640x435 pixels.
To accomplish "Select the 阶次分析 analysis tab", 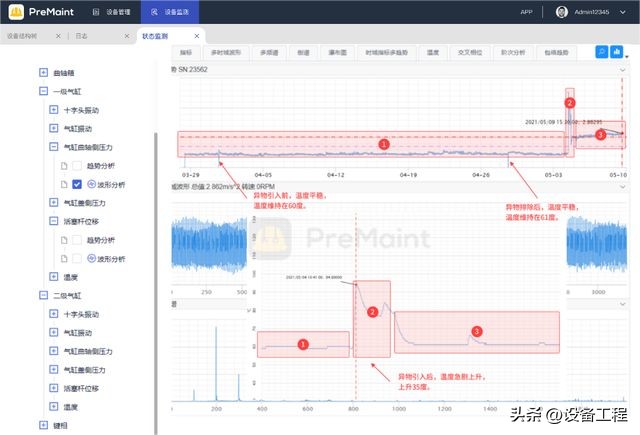I will point(513,53).
